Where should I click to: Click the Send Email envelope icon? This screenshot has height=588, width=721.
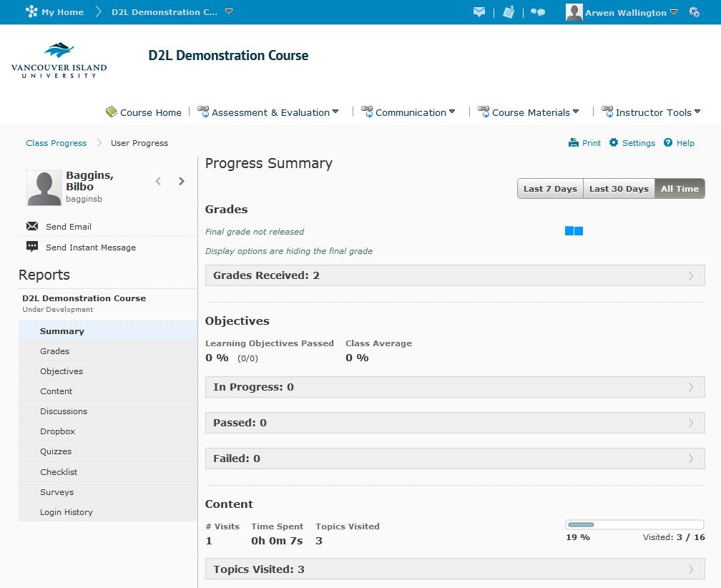32,226
